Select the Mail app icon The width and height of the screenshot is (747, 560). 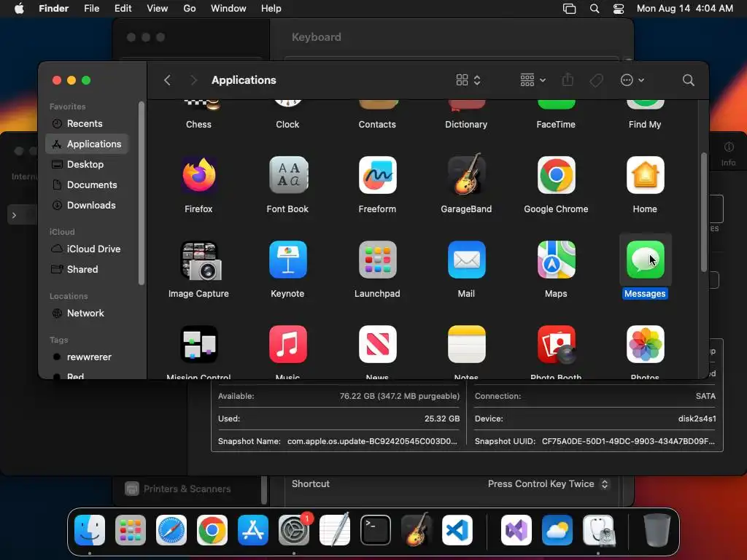[x=466, y=260]
